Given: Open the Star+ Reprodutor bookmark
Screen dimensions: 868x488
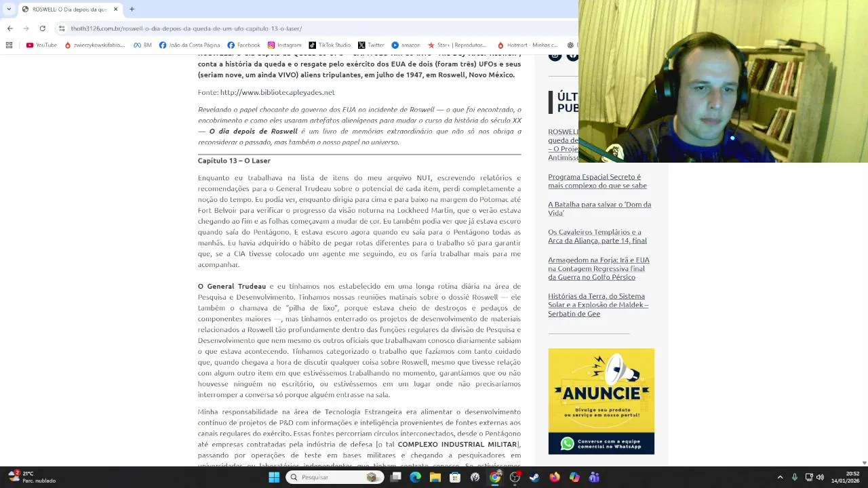Looking at the screenshot, I should click(457, 45).
